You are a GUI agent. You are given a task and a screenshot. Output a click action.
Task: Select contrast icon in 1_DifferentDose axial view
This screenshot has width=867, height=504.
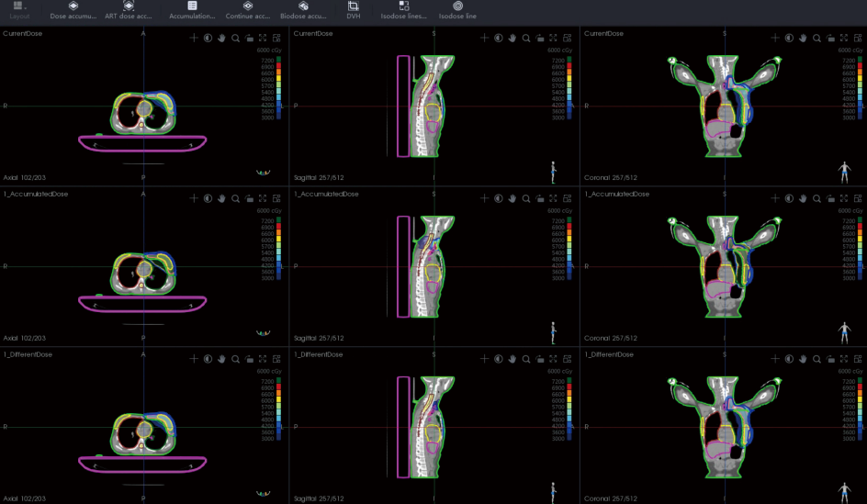click(208, 359)
